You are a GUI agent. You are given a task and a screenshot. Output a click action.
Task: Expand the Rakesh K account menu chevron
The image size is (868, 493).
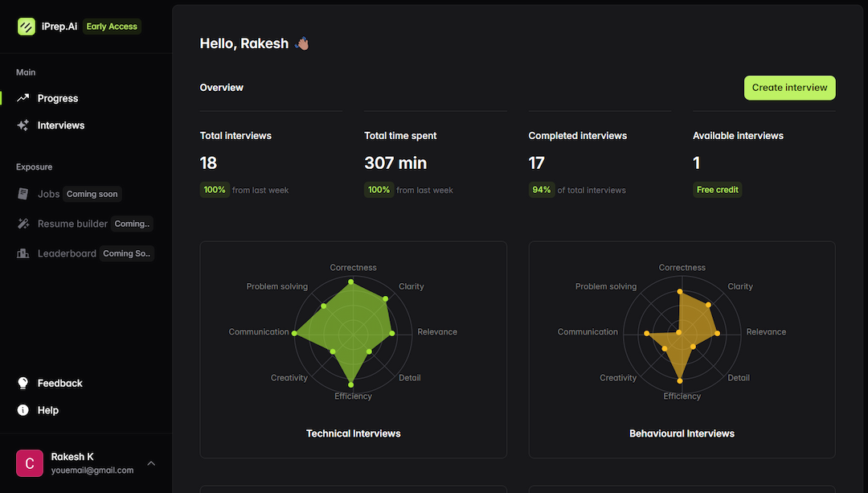pyautogui.click(x=151, y=463)
